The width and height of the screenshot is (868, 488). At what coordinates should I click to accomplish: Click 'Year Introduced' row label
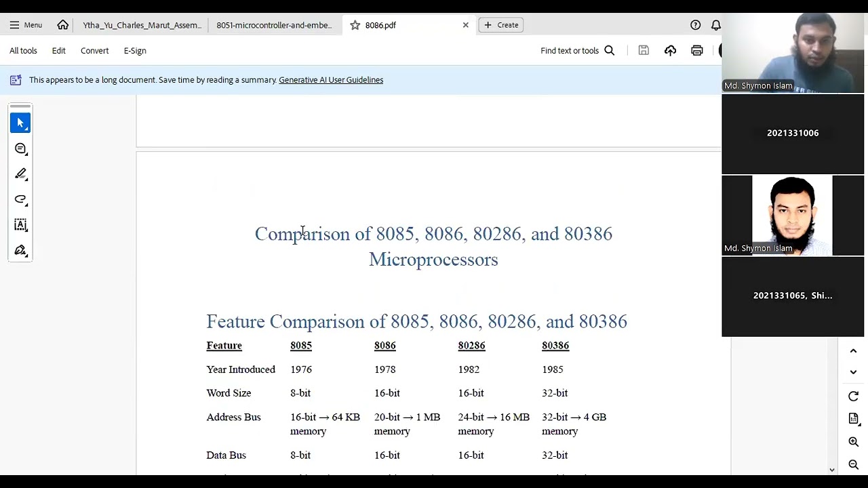point(241,369)
